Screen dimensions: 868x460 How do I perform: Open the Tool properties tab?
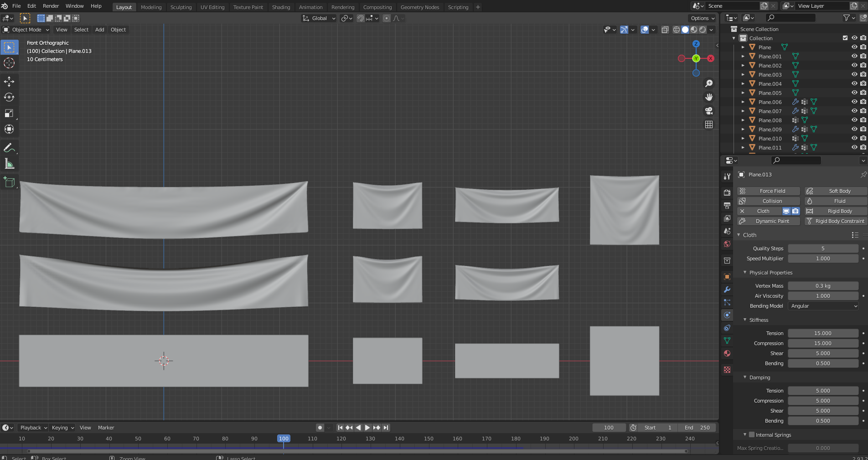click(727, 176)
